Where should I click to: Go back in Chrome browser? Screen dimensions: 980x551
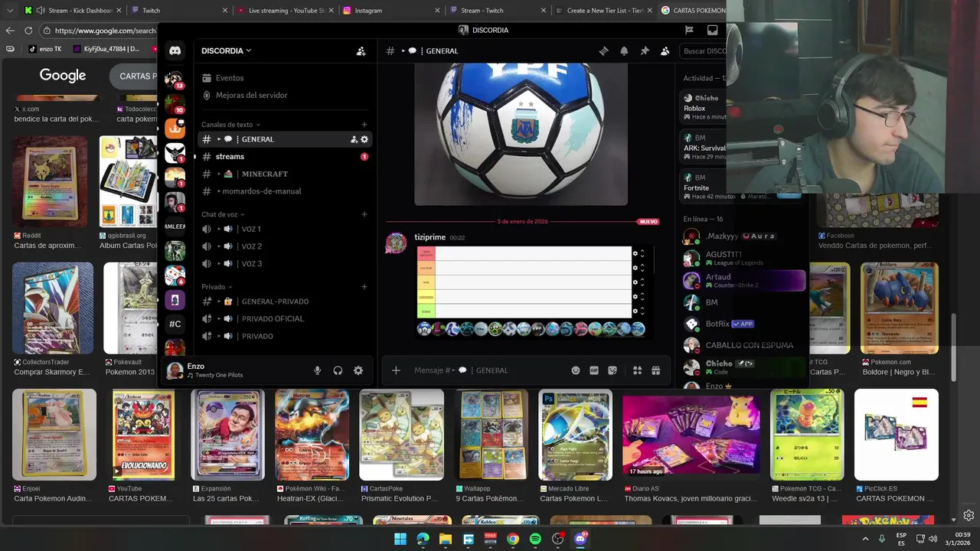coord(10,31)
